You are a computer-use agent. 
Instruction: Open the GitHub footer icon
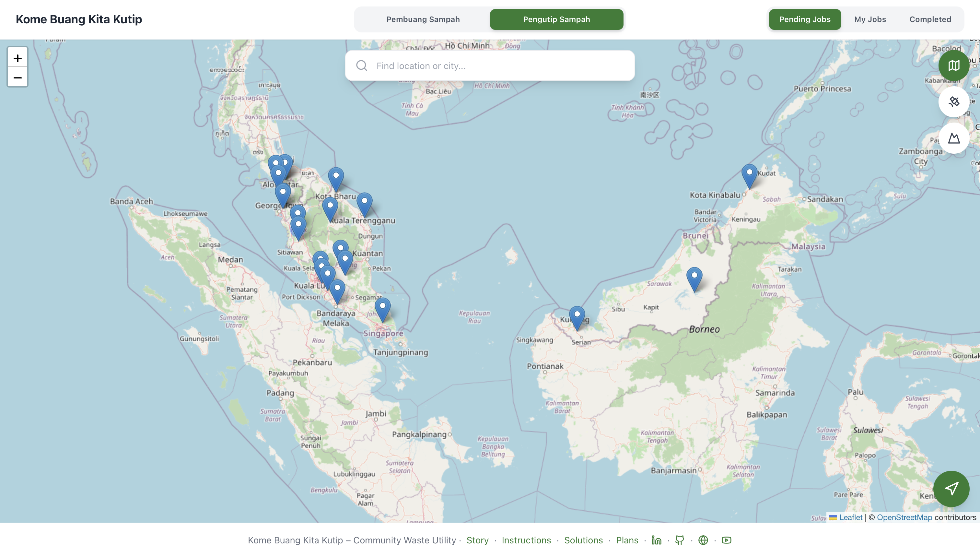(680, 540)
